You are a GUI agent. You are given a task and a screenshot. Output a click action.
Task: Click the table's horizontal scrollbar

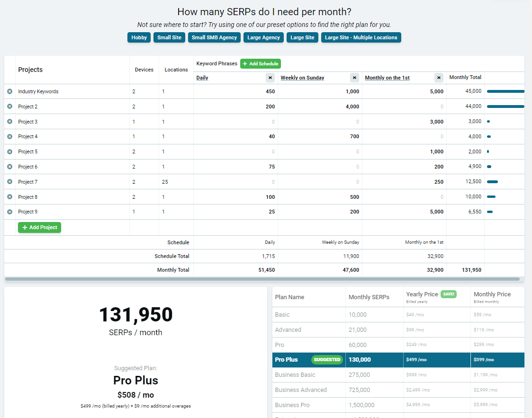tap(262, 279)
